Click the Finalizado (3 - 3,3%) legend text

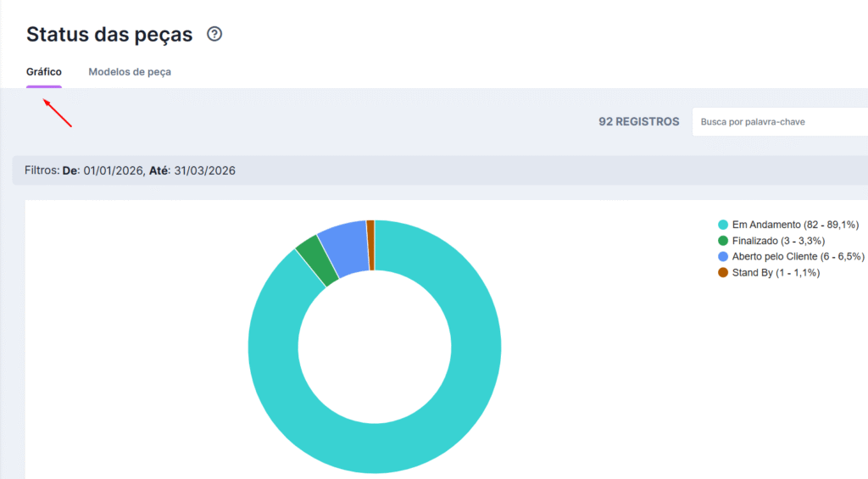(778, 241)
